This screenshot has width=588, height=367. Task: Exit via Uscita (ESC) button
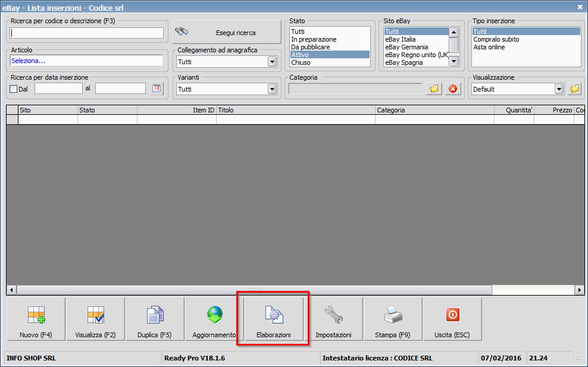tap(452, 319)
